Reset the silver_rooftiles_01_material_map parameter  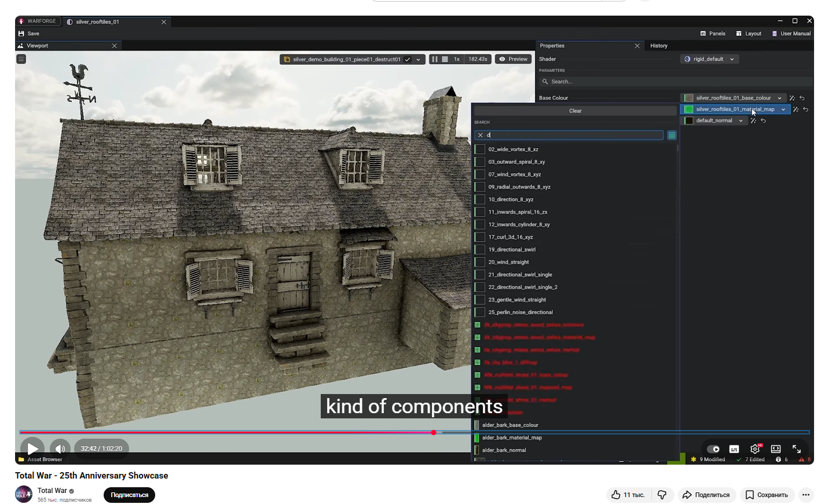(x=805, y=109)
